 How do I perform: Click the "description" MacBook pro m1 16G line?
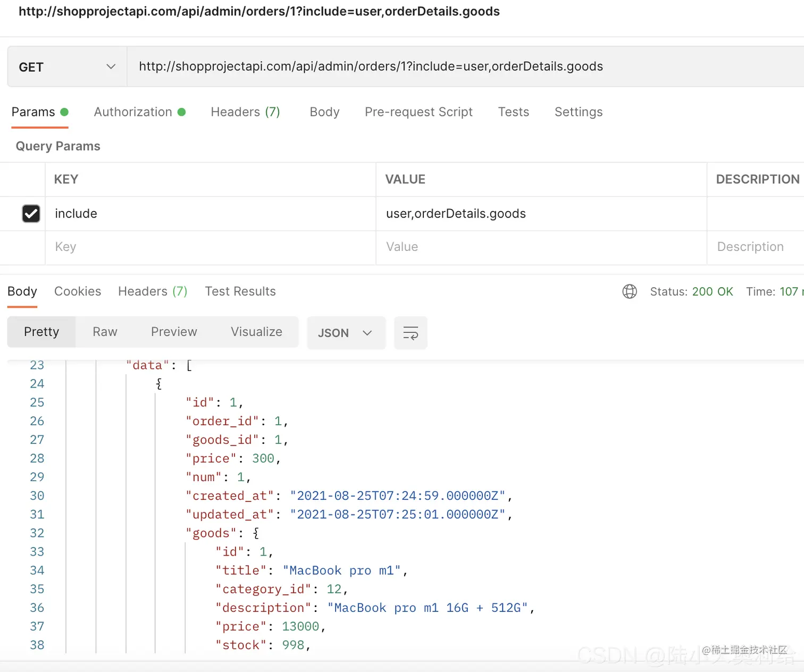[375, 608]
